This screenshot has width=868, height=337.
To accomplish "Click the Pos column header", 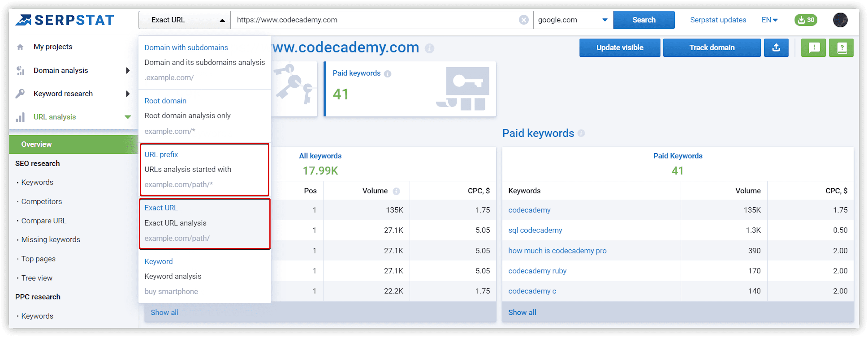I will (x=310, y=191).
